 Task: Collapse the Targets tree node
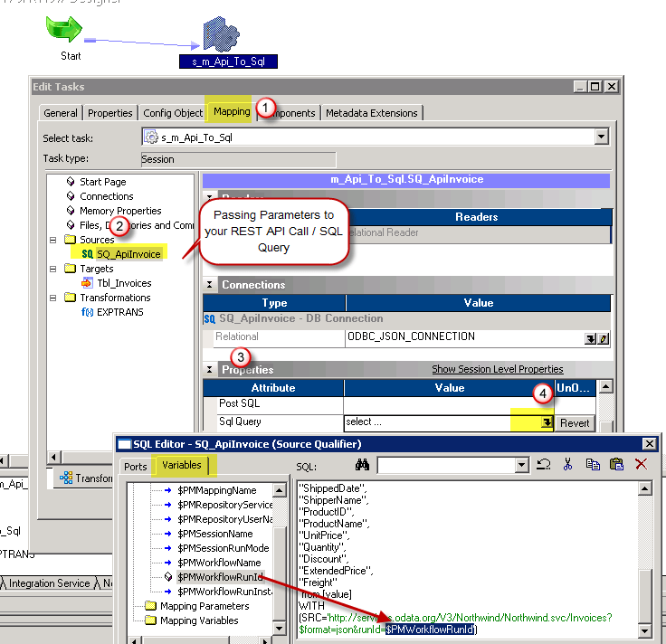click(x=52, y=269)
